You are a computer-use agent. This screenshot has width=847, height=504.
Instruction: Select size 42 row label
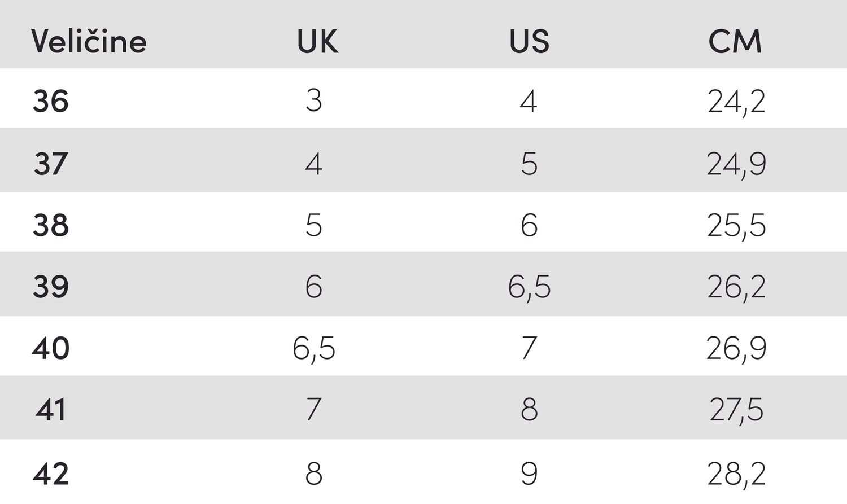tap(51, 474)
